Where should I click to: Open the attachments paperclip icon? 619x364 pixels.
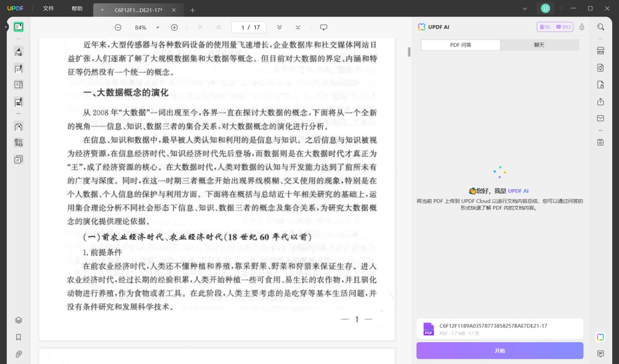[19, 354]
